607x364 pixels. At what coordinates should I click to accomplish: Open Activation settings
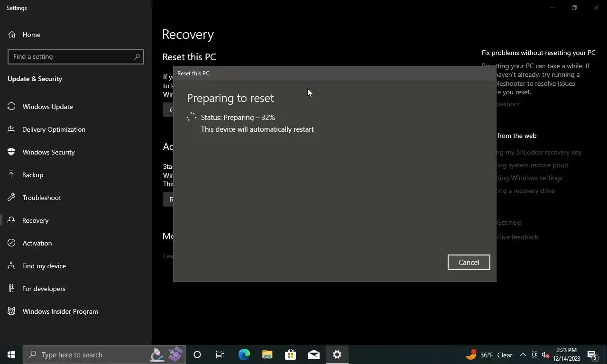[x=76, y=243]
